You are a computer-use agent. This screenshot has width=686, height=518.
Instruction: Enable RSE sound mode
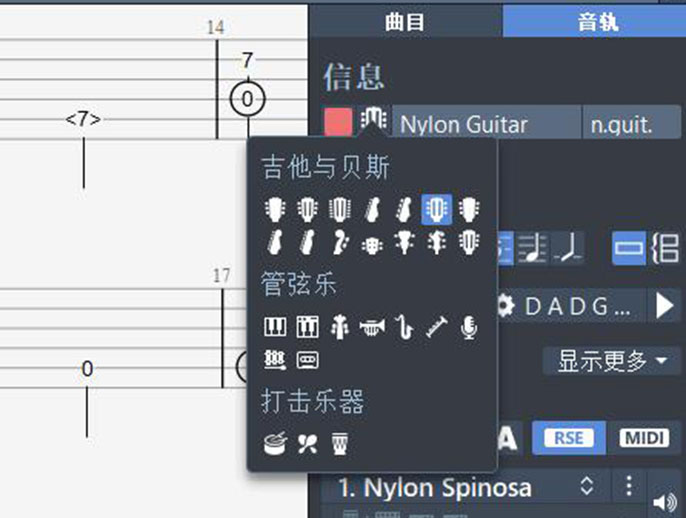[569, 438]
